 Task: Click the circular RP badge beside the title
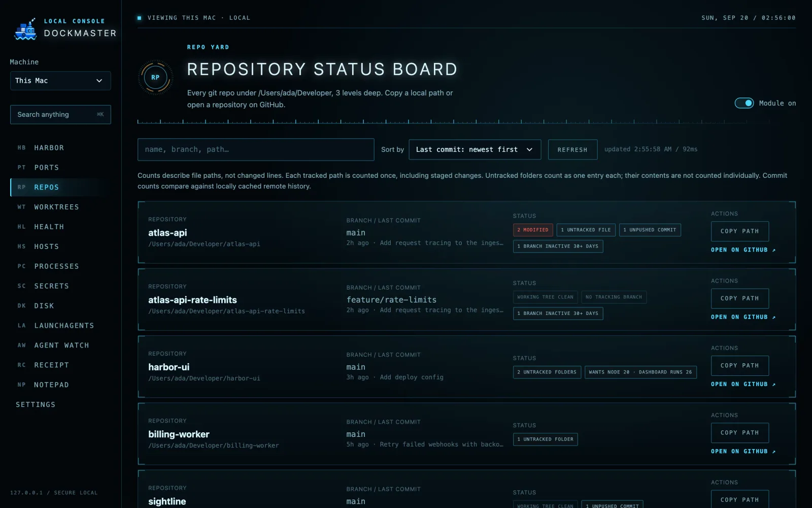pyautogui.click(x=155, y=78)
